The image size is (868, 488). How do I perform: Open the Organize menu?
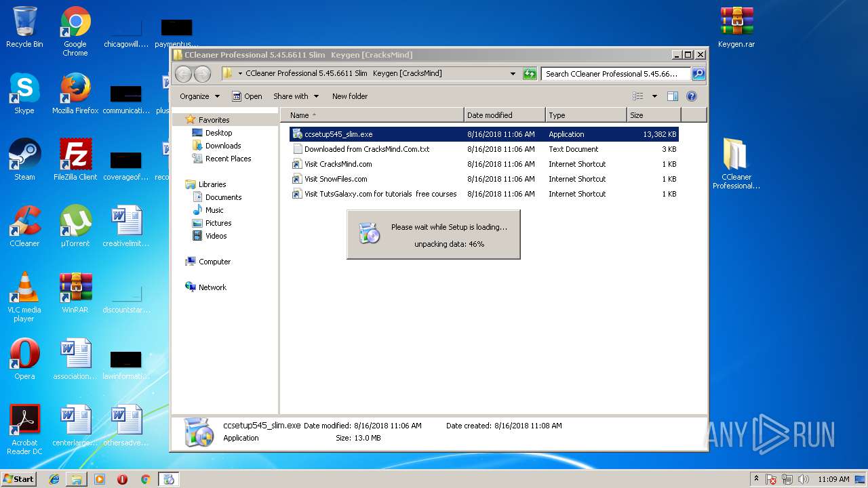pyautogui.click(x=199, y=96)
